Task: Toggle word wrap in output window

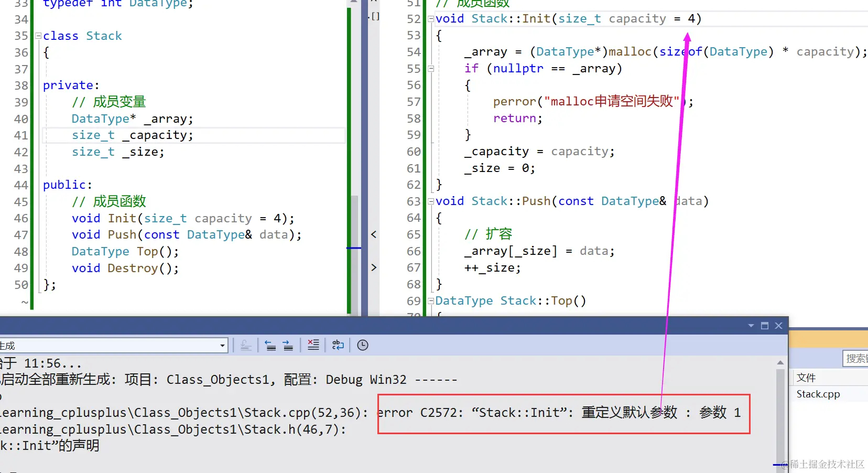Action: [338, 345]
